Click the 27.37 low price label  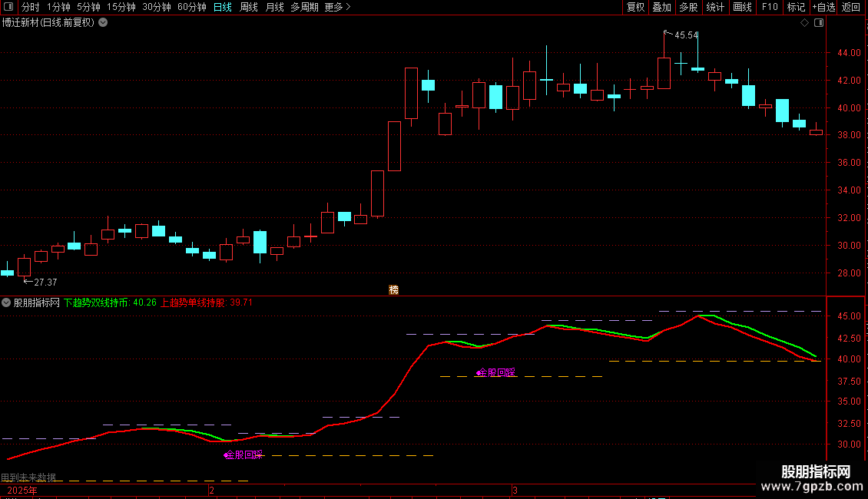coord(45,283)
